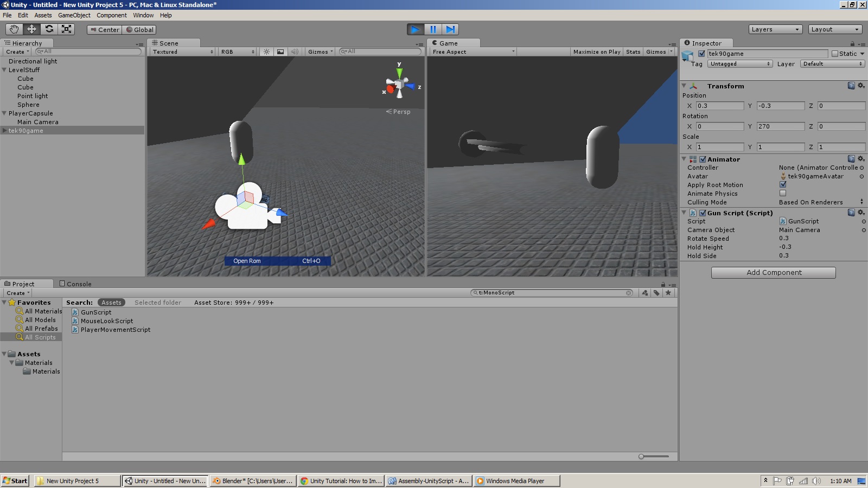
Task: Save search as favorite star
Action: tap(668, 293)
